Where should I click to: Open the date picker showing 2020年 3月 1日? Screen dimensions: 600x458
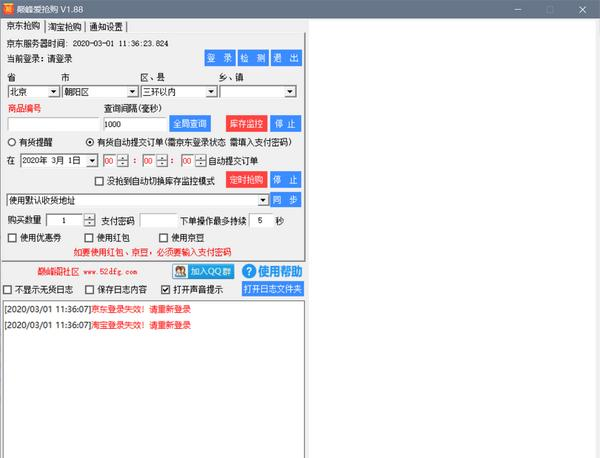point(92,161)
